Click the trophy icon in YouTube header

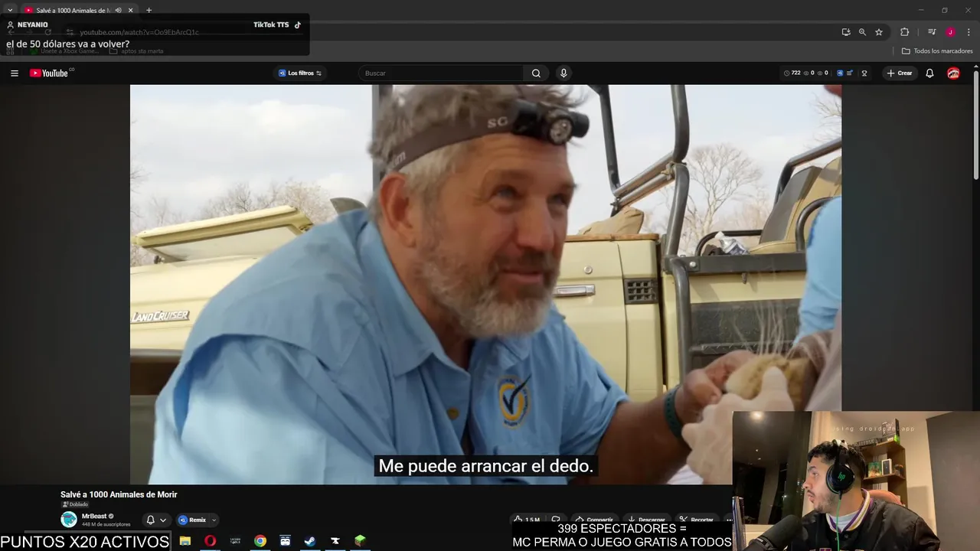coord(864,73)
